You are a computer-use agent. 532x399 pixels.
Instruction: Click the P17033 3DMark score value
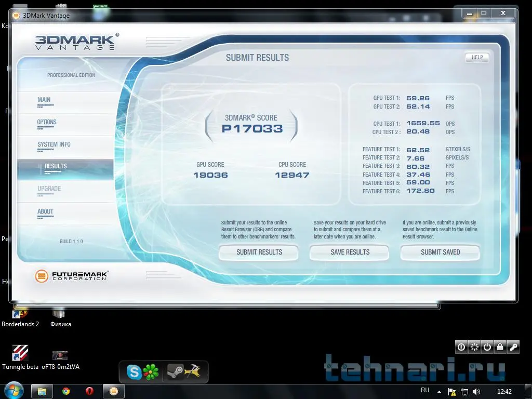coord(252,129)
